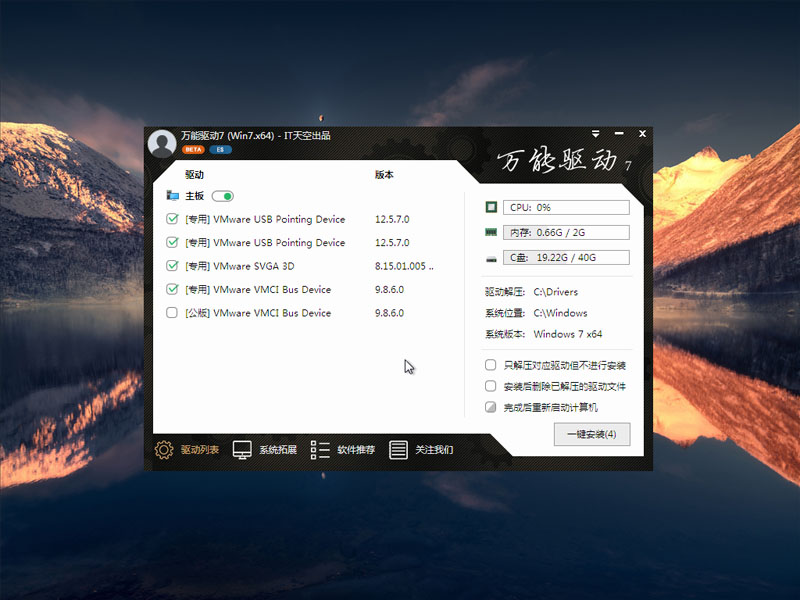800x600 pixels.
Task: Click version 8.15.01.005 of VMware SVGA 3D
Action: (x=404, y=266)
